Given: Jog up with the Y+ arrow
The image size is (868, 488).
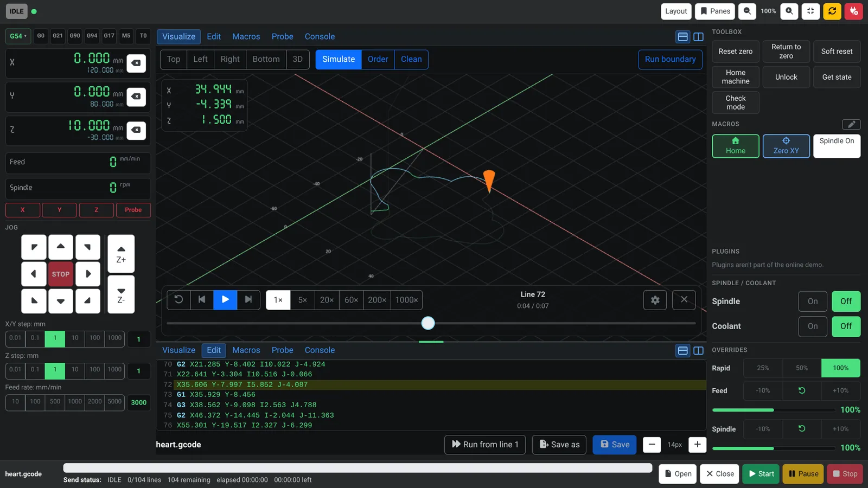Looking at the screenshot, I should click(61, 247).
